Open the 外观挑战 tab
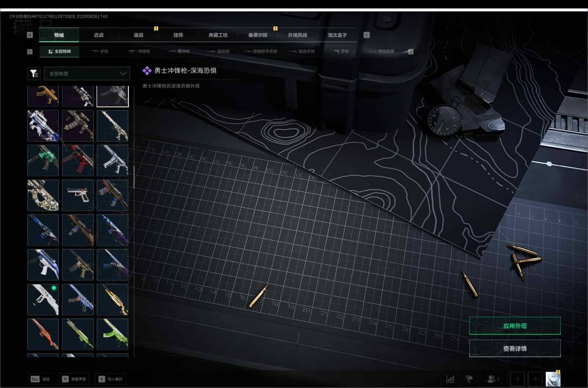The height and width of the screenshot is (388, 588). pos(297,35)
